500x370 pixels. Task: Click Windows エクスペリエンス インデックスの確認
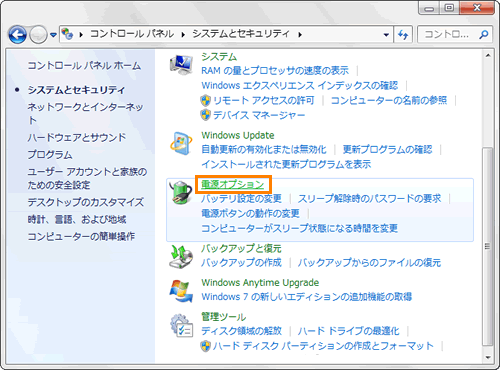(300, 86)
